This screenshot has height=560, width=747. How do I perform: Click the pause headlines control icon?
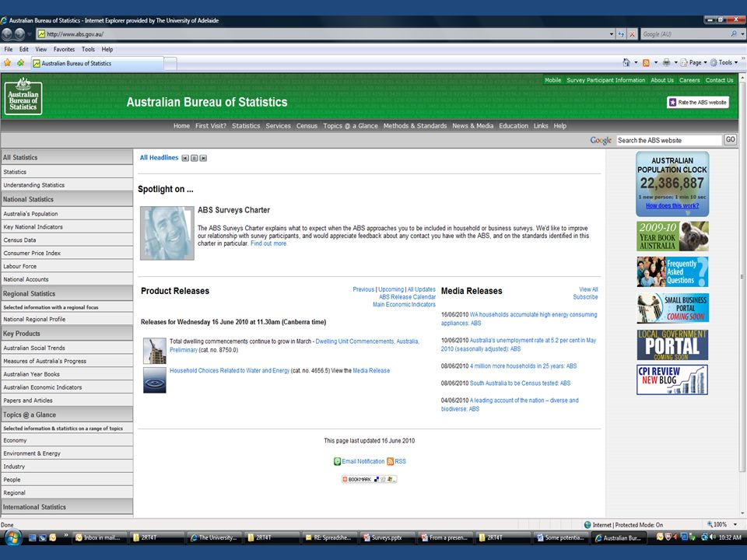[195, 158]
